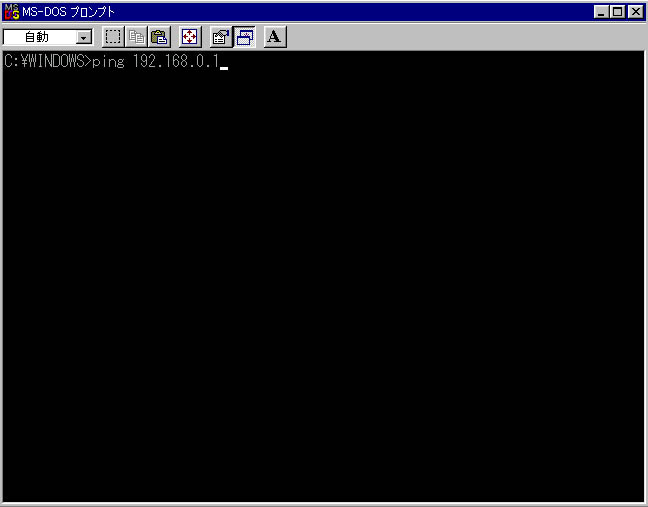Toggle the Background execution icon

click(x=244, y=37)
